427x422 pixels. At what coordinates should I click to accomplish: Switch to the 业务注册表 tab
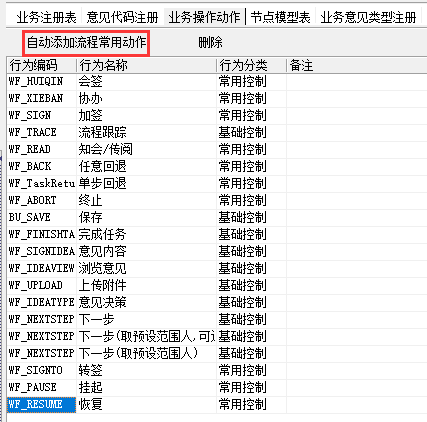pos(46,17)
